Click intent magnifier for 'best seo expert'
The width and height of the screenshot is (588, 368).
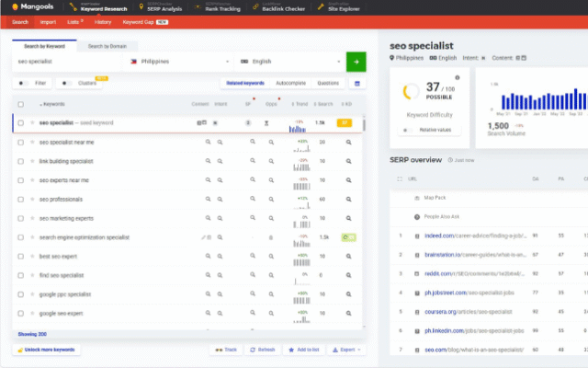221,256
